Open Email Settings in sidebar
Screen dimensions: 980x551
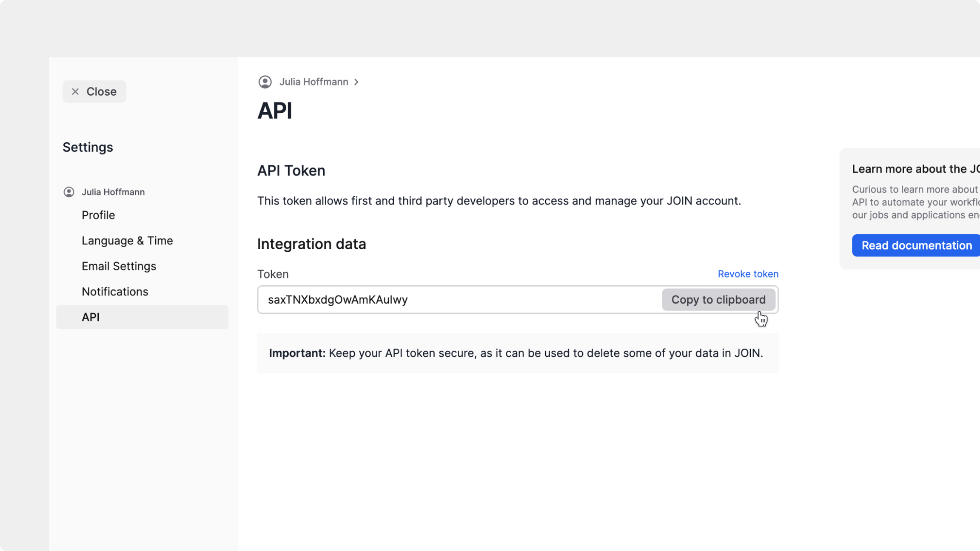click(x=119, y=266)
